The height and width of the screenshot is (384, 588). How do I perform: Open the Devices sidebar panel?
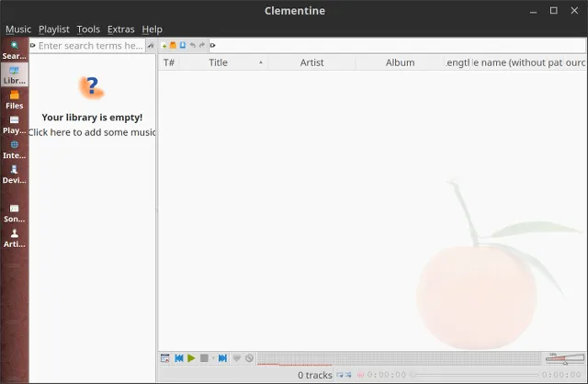15,175
